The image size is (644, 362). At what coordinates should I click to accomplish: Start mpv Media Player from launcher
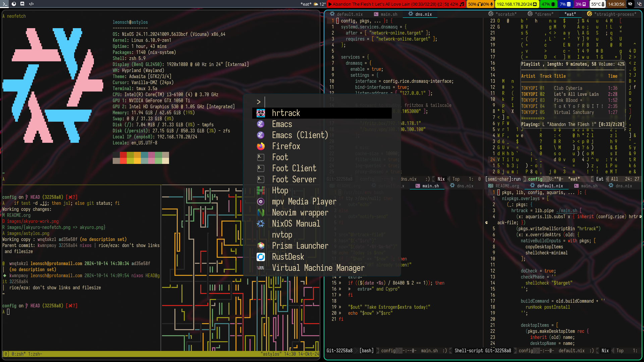coord(304,202)
